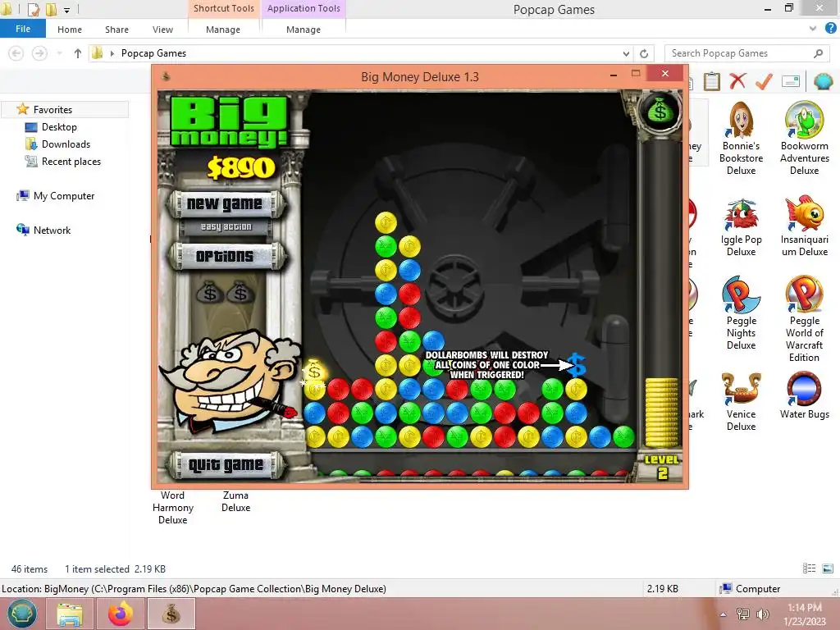Click the Word Harmony Deluxe label
This screenshot has width=840, height=630.
(172, 507)
